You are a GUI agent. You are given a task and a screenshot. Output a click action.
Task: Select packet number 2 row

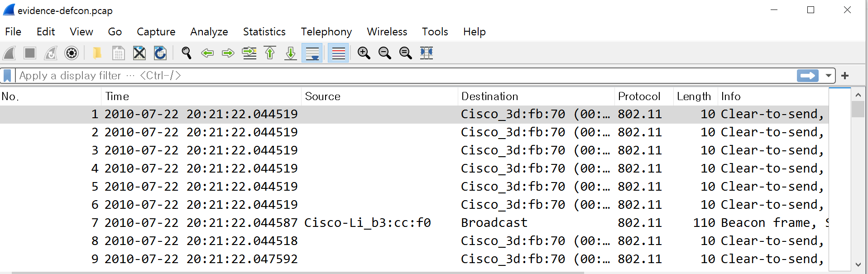(x=414, y=132)
